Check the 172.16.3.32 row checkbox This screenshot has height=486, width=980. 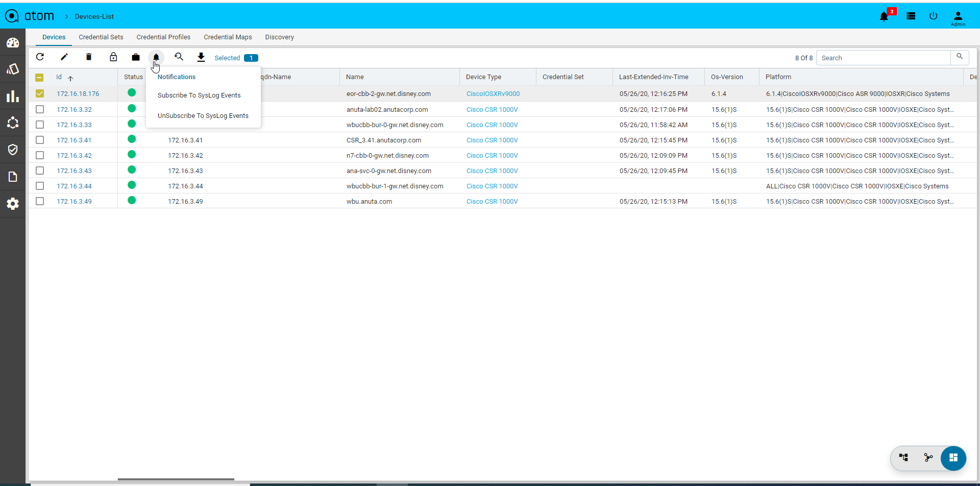click(x=40, y=109)
